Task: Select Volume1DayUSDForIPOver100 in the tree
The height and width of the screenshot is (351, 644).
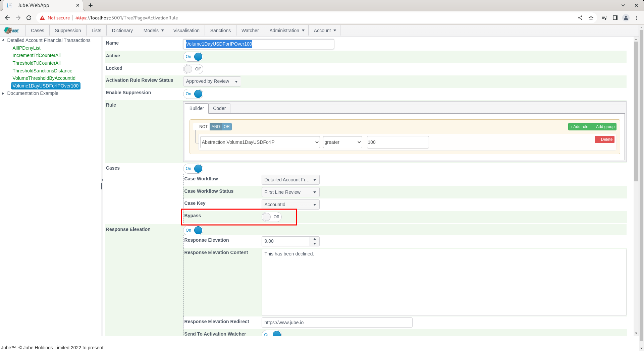Action: pyautogui.click(x=46, y=86)
